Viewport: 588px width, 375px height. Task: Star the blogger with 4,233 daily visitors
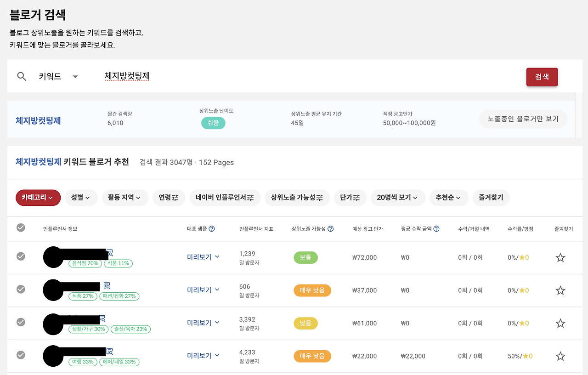[x=560, y=356]
